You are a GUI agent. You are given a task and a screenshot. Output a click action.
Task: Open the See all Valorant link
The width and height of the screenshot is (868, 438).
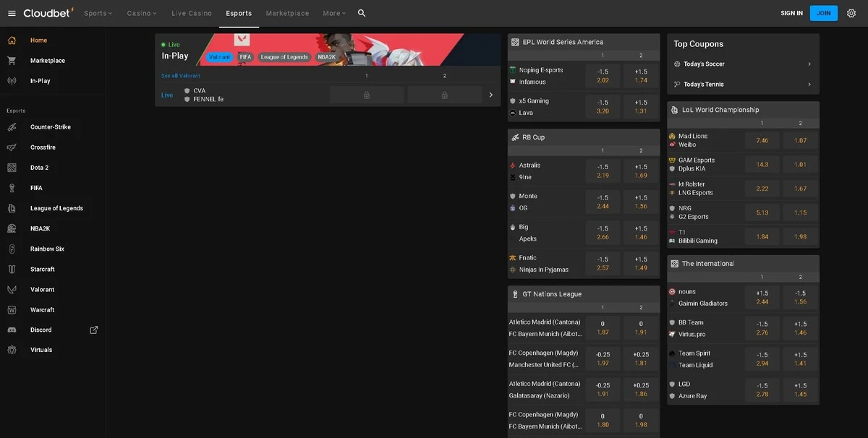[x=181, y=76]
